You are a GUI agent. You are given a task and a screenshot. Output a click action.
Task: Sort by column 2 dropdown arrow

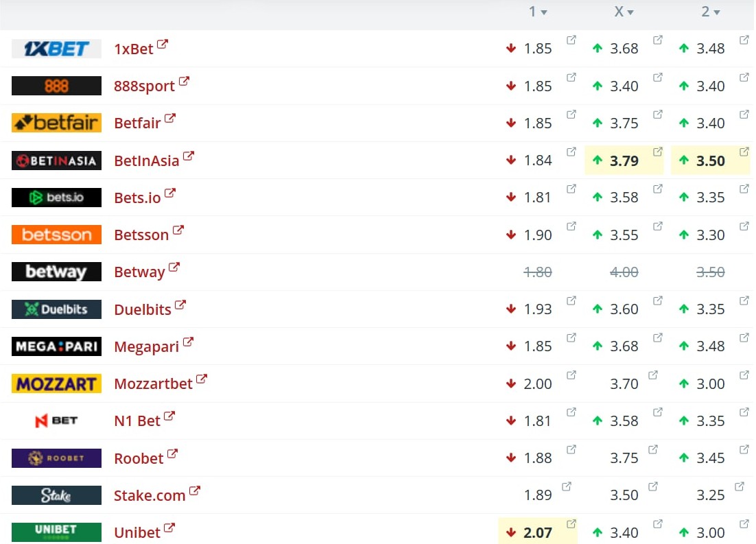coord(717,12)
